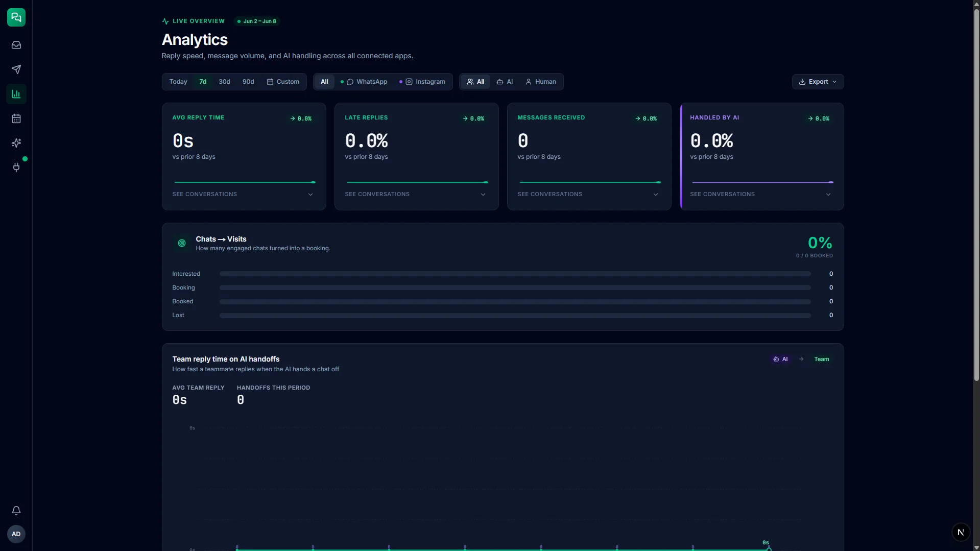The width and height of the screenshot is (980, 551).
Task: Show All channels filter
Action: point(324,82)
